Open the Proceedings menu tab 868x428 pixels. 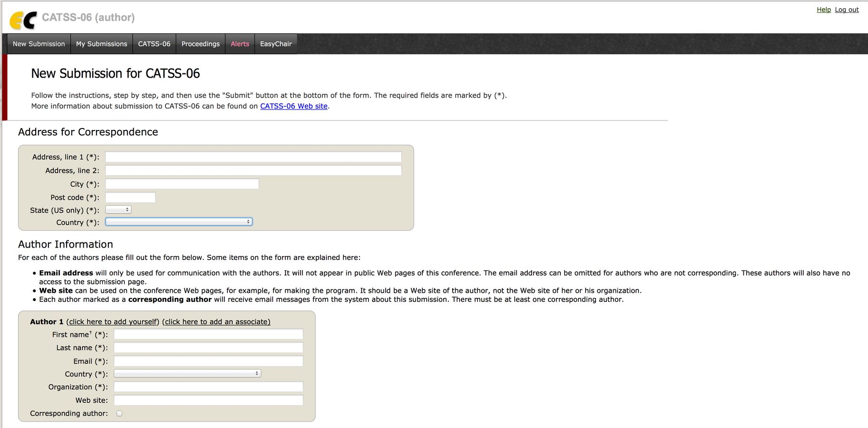[201, 44]
